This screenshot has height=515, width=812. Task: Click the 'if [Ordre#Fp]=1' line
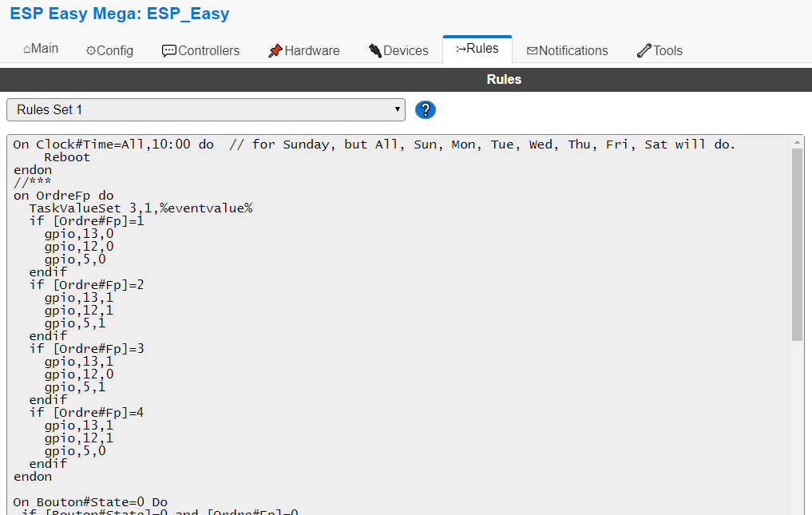tap(86, 221)
